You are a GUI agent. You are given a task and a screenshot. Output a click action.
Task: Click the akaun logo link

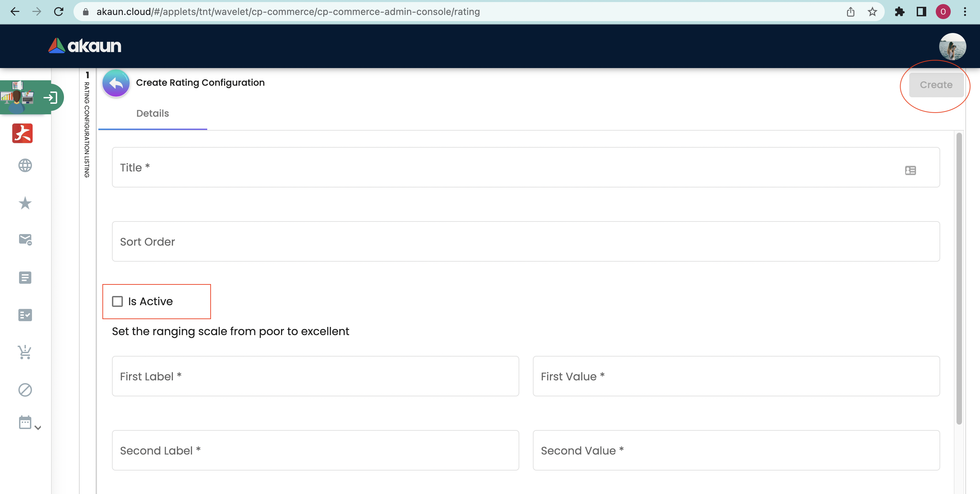[85, 46]
